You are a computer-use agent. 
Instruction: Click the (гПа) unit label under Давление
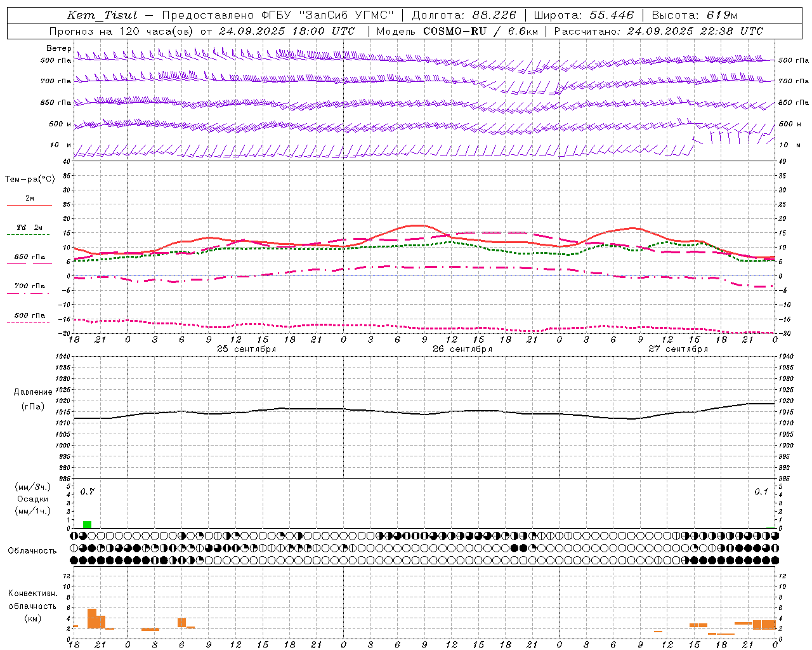coord(33,406)
